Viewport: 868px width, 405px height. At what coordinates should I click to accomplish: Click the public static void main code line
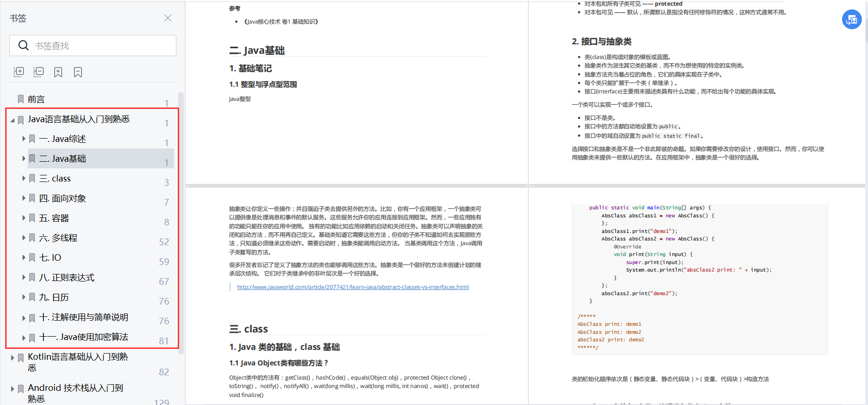[x=650, y=207]
